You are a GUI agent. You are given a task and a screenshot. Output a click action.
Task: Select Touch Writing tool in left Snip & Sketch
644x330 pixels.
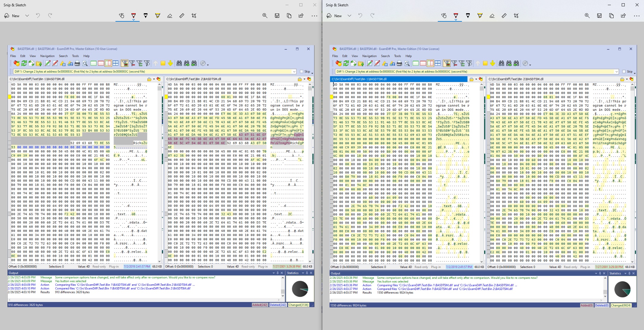(122, 16)
